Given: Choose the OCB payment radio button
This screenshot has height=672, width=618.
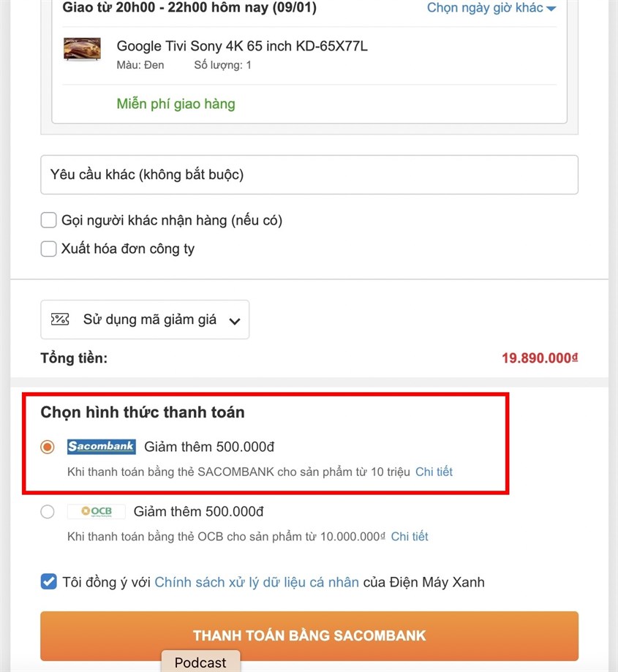Looking at the screenshot, I should pos(48,511).
